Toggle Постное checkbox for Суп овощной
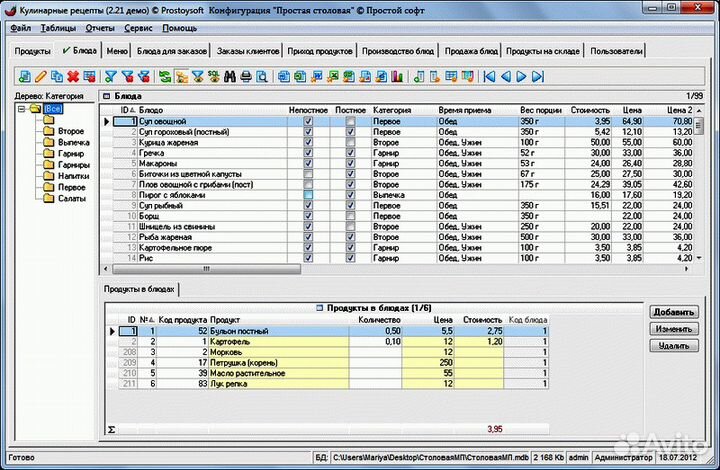 (350, 121)
